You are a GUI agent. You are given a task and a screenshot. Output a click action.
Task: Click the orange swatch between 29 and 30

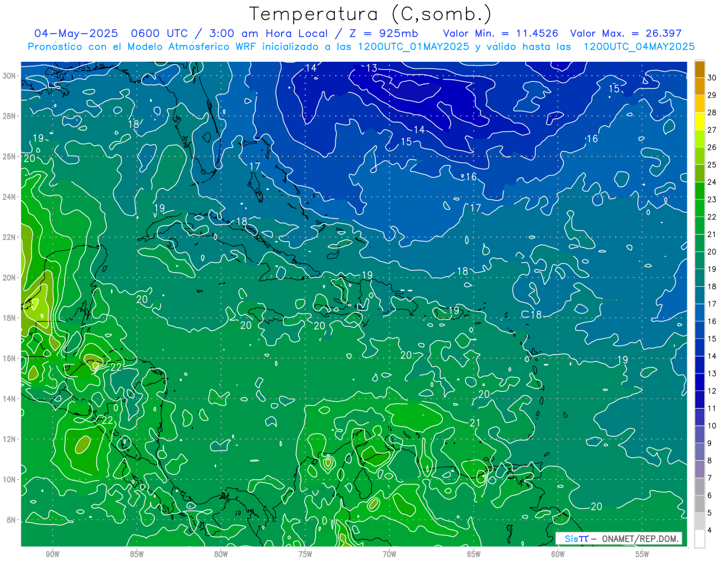699,86
